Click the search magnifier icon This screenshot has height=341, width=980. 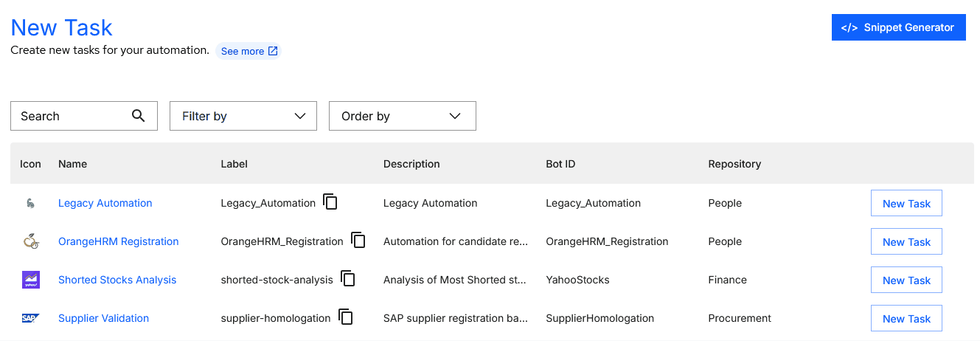click(138, 116)
